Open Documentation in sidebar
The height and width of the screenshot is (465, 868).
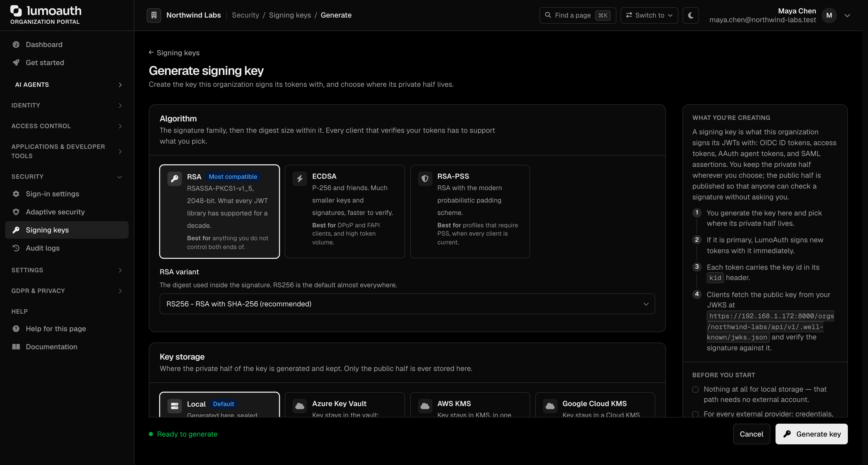coord(67,347)
